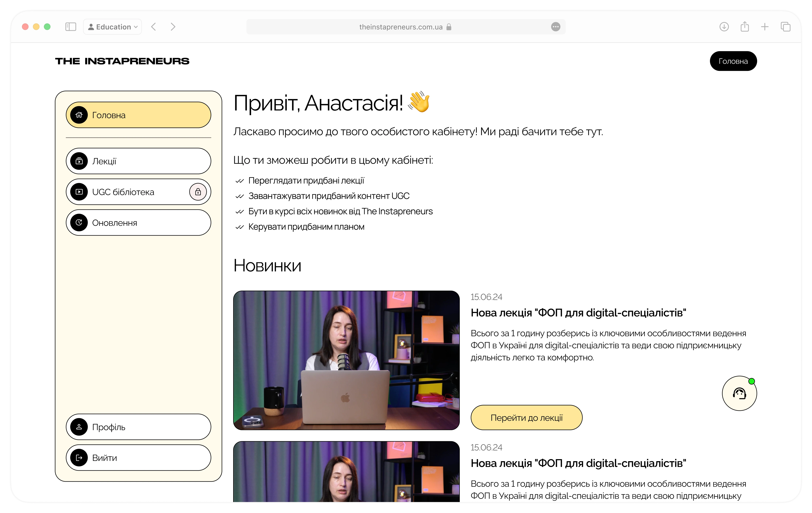Click the Перейти до лекції button
Screen dimensions: 812x513
526,417
